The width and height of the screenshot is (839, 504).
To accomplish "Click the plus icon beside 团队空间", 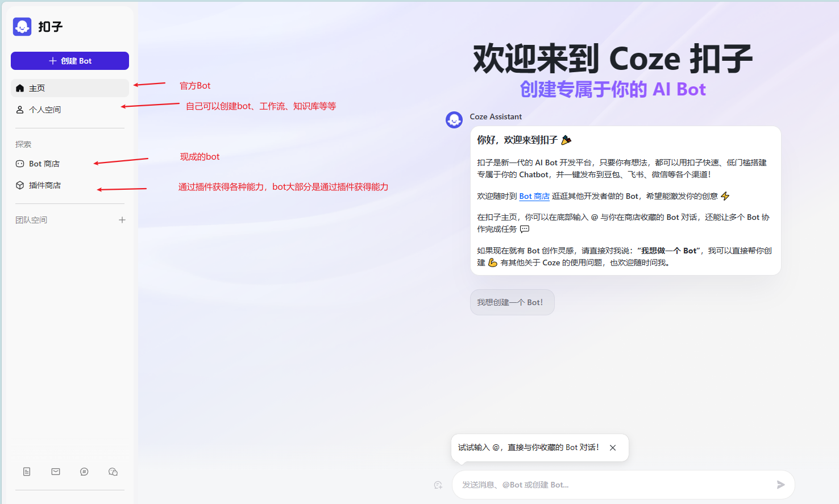I will 122,220.
